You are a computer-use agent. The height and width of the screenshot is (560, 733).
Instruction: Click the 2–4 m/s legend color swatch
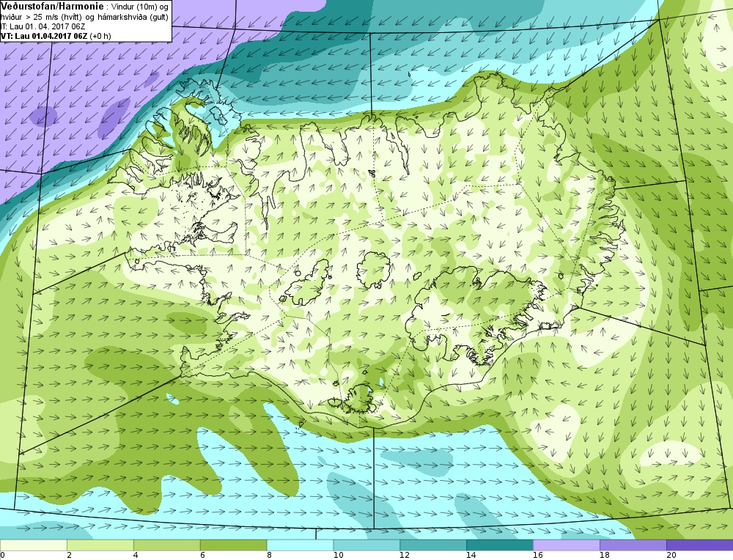click(100, 545)
